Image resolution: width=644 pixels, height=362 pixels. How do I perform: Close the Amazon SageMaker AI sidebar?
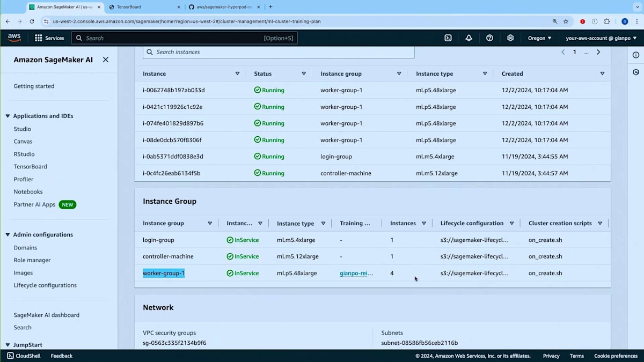106,60
